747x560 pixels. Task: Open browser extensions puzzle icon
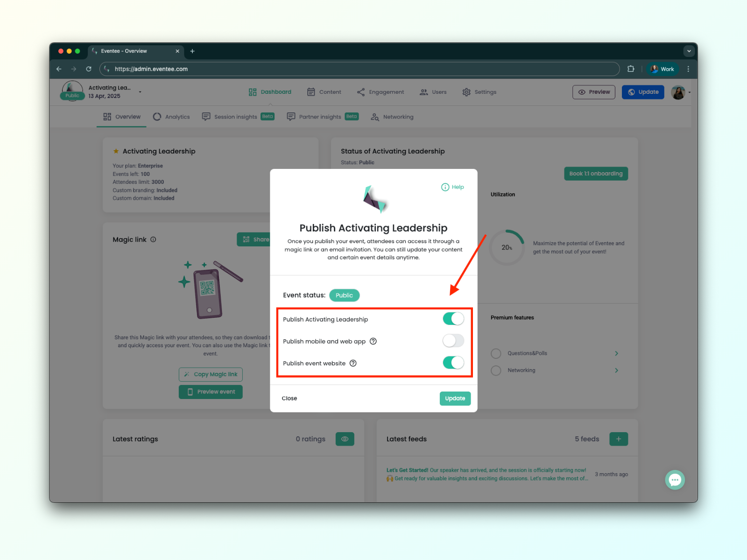pos(631,69)
